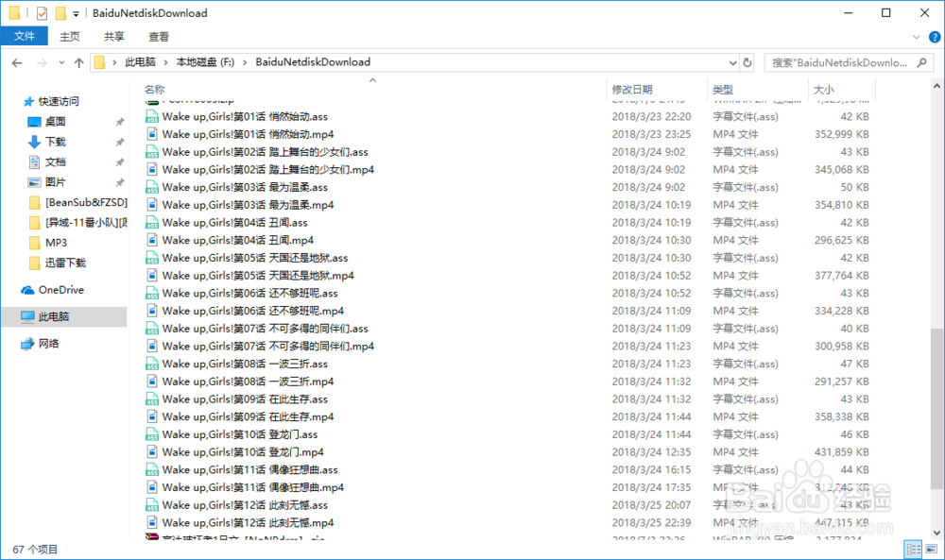Screen dimensions: 945x560
Task: Sort by 类型 column header
Action: [x=723, y=90]
